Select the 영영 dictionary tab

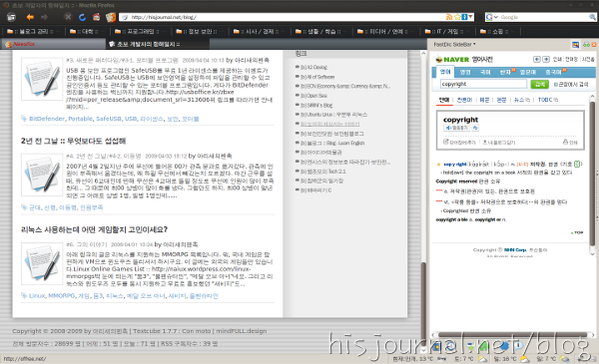click(x=465, y=72)
